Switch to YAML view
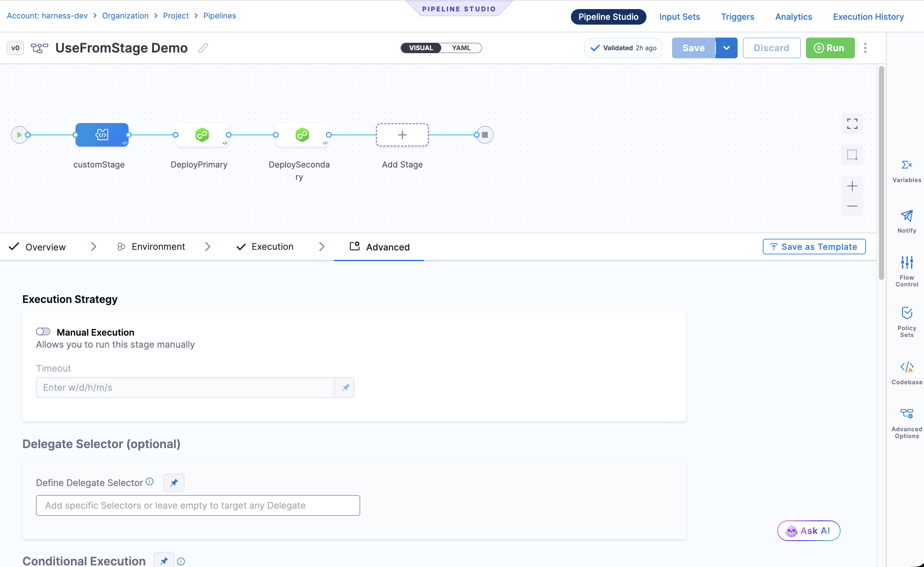Image resolution: width=924 pixels, height=567 pixels. tap(461, 48)
